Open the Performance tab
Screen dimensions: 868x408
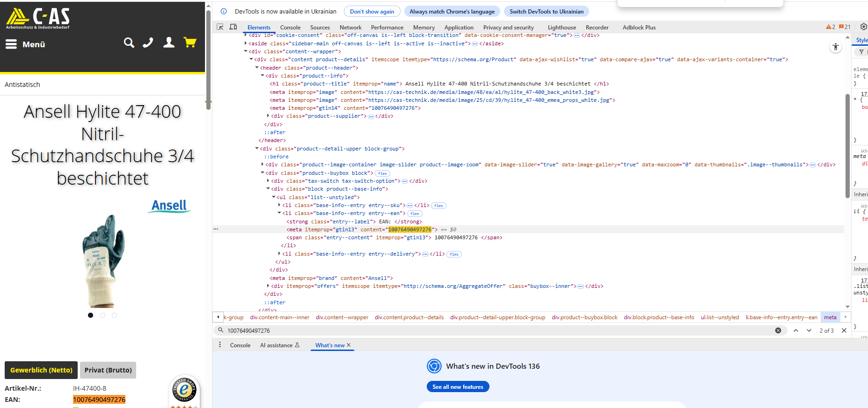[387, 28]
